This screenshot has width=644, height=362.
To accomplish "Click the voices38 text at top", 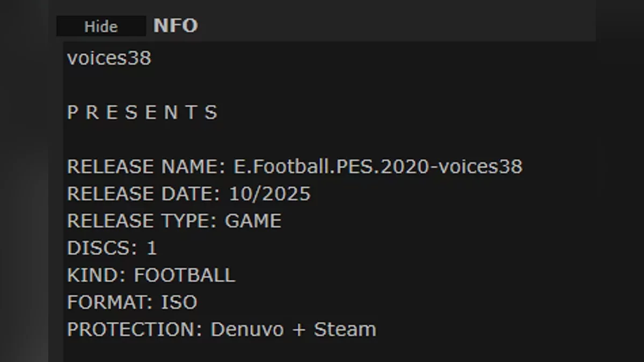I will 109,58.
